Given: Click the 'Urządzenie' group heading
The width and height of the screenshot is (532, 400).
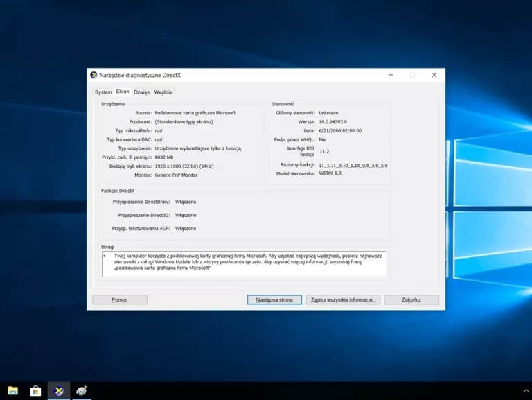Looking at the screenshot, I should pos(113,104).
